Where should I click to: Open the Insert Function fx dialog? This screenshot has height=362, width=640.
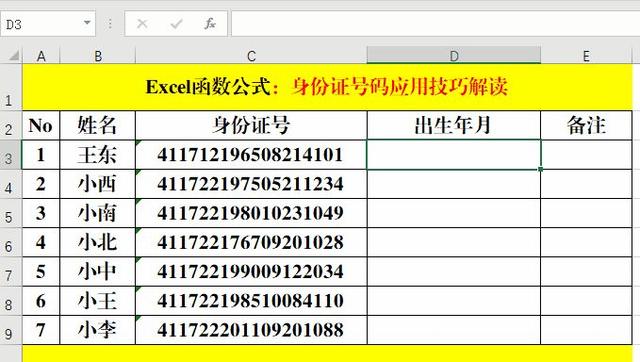[210, 24]
